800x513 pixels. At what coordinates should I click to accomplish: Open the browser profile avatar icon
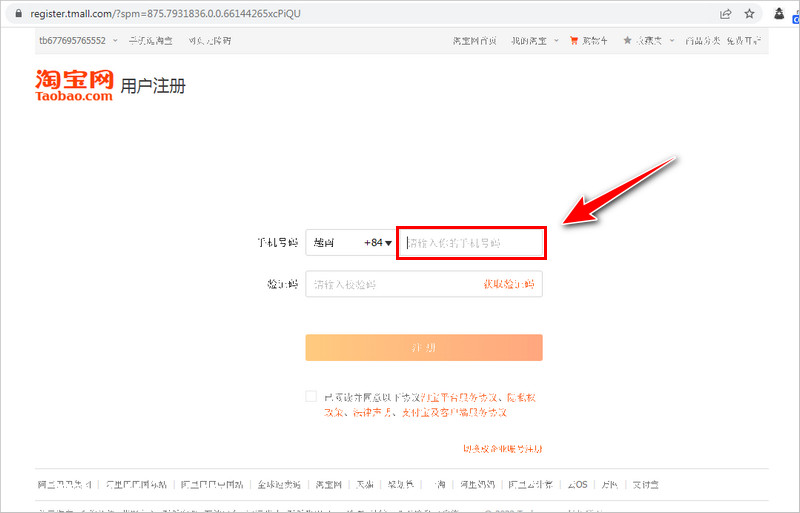tap(780, 14)
